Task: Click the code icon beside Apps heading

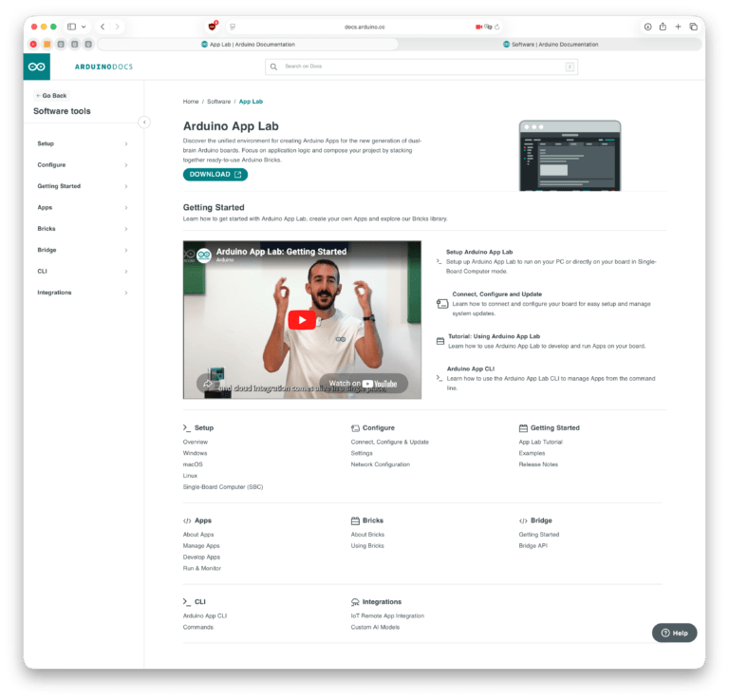Action: point(187,520)
